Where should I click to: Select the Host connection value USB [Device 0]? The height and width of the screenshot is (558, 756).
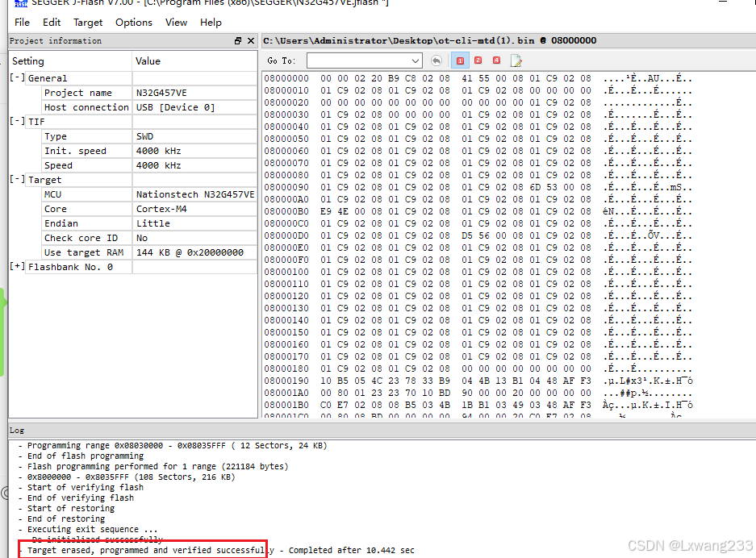click(176, 107)
